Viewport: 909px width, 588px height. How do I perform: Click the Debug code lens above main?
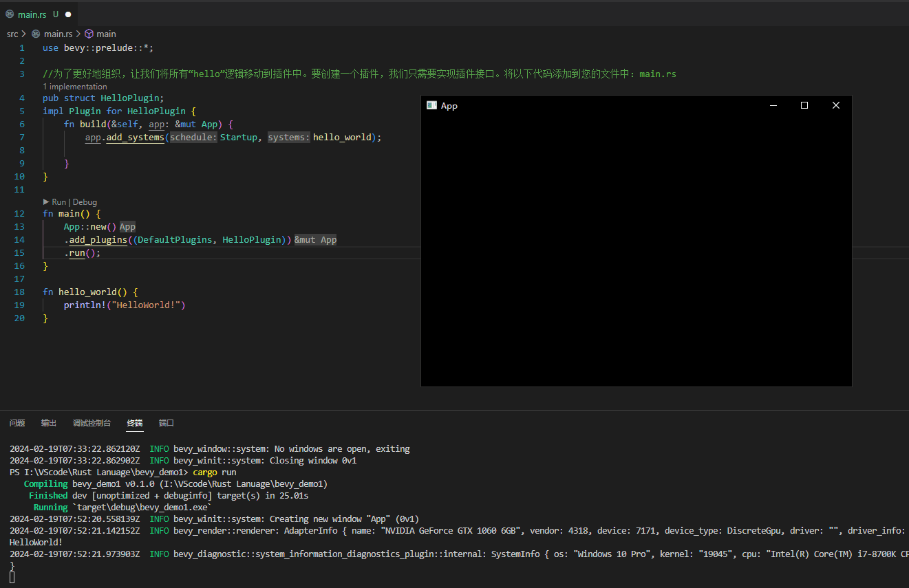coord(85,202)
